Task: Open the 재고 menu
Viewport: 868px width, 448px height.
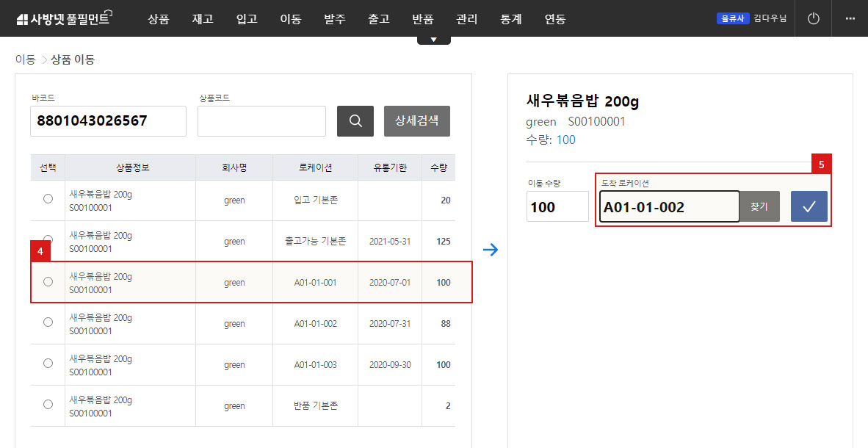Action: pos(202,19)
